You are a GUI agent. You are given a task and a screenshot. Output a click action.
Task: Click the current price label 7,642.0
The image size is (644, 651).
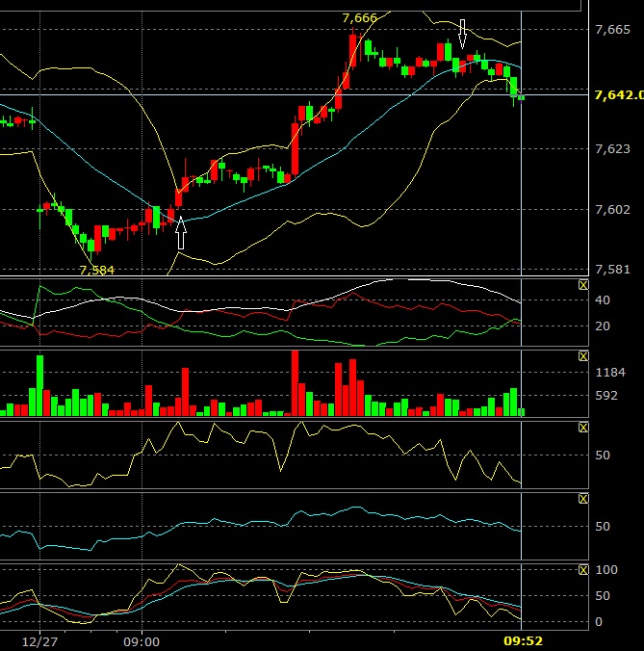point(619,95)
